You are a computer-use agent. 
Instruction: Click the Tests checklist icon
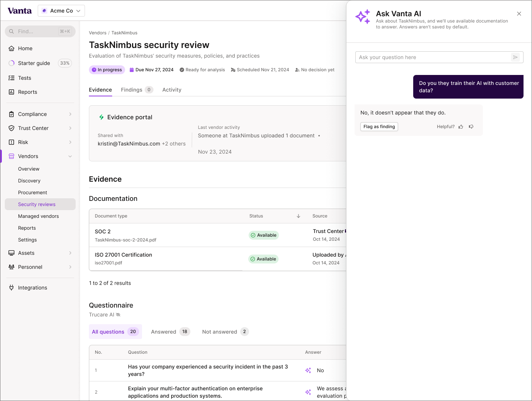pyautogui.click(x=11, y=78)
